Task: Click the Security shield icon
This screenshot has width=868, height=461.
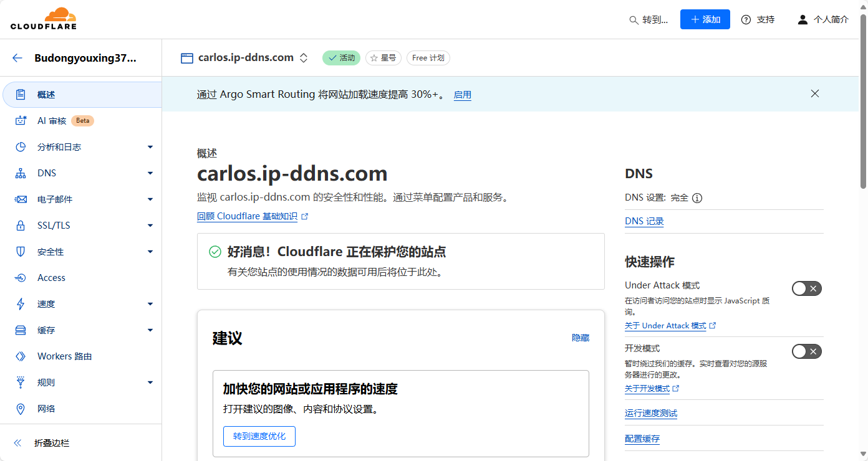Action: tap(21, 252)
